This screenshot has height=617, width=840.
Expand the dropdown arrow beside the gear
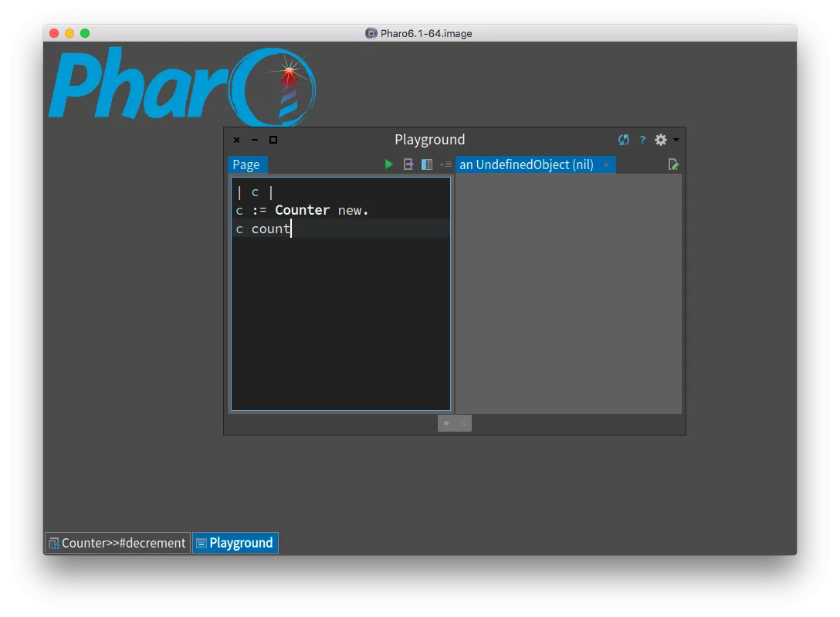pos(676,140)
